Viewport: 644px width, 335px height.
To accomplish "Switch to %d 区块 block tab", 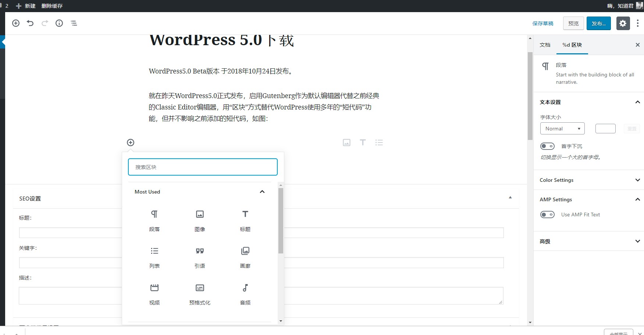I will [x=572, y=45].
